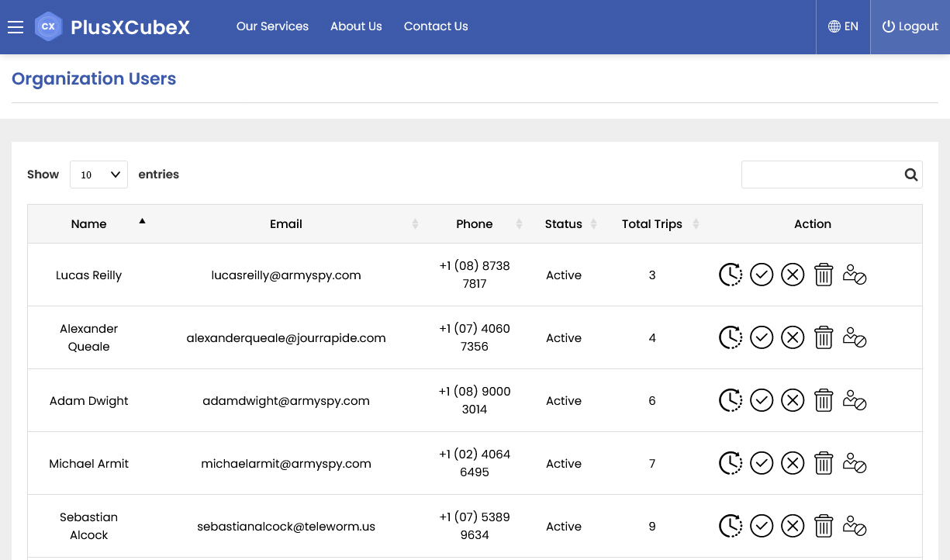Viewport: 950px width, 560px height.
Task: Click the search magnifier icon
Action: 911,175
